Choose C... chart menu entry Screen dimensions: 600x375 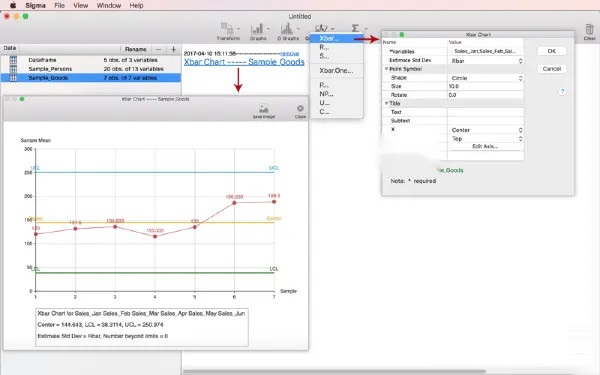coord(336,111)
